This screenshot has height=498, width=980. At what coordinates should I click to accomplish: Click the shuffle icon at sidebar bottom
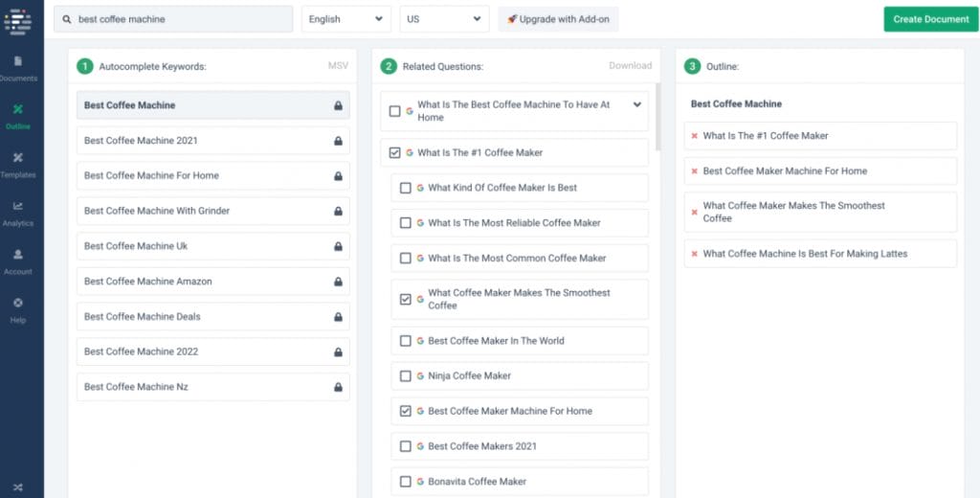click(18, 487)
